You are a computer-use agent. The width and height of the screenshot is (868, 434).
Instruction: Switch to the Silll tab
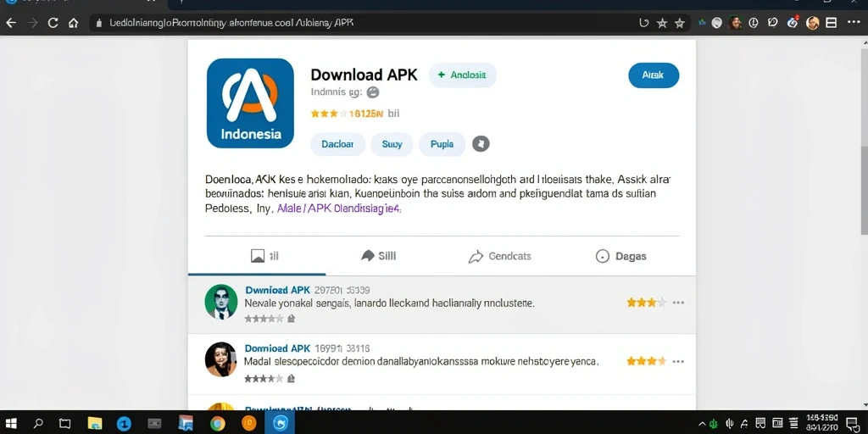point(379,256)
